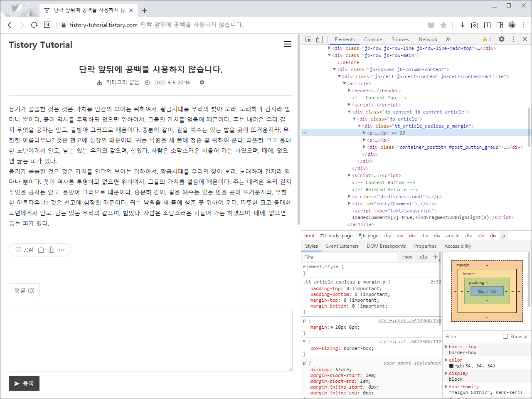
Task: Open a new browser tab
Action: click(145, 10)
